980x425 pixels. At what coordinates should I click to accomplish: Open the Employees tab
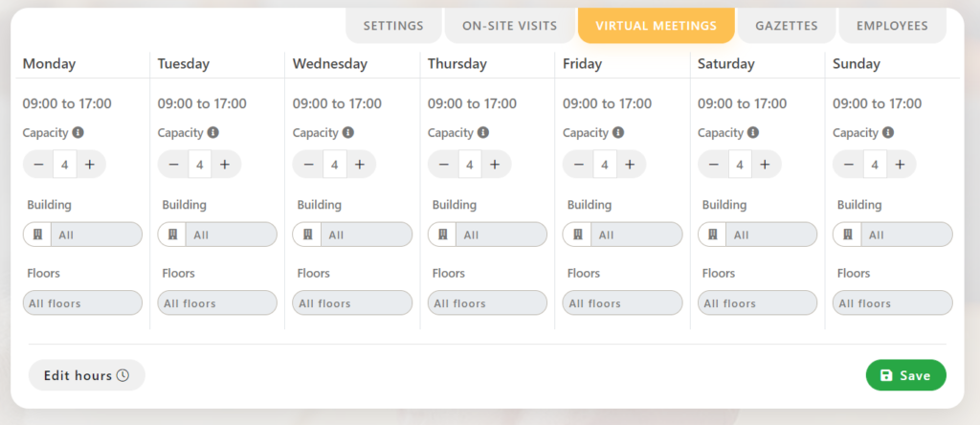(892, 26)
